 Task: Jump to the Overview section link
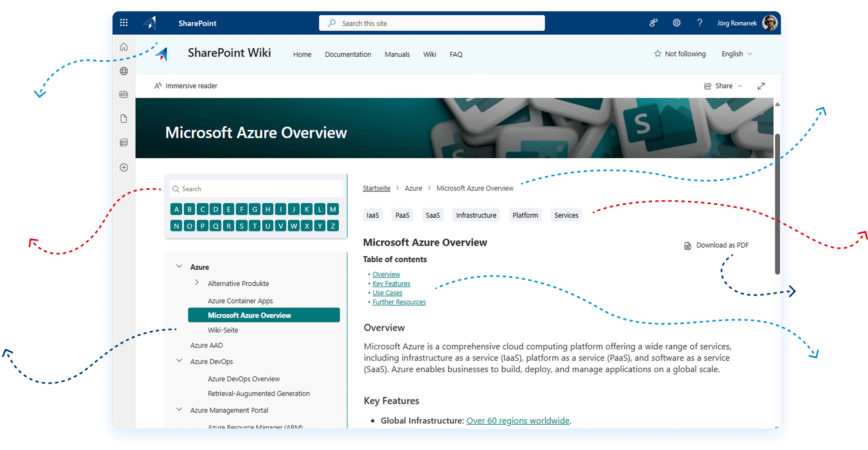pos(386,274)
